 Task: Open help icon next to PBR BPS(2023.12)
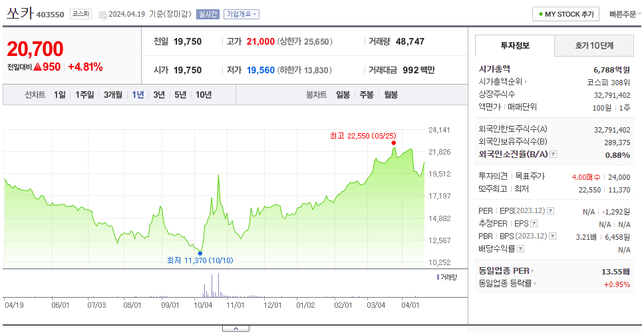tap(553, 236)
